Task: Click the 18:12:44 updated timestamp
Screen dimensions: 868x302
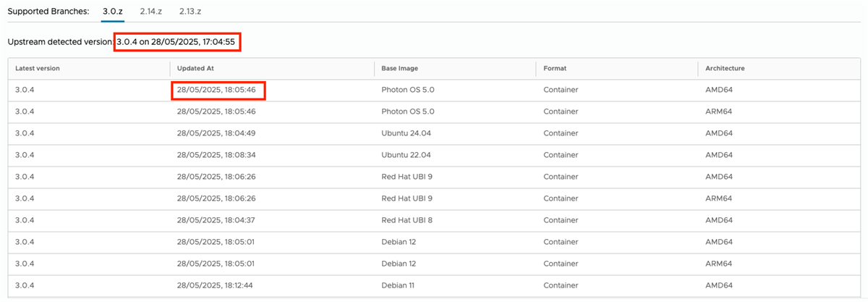Action: pyautogui.click(x=216, y=285)
